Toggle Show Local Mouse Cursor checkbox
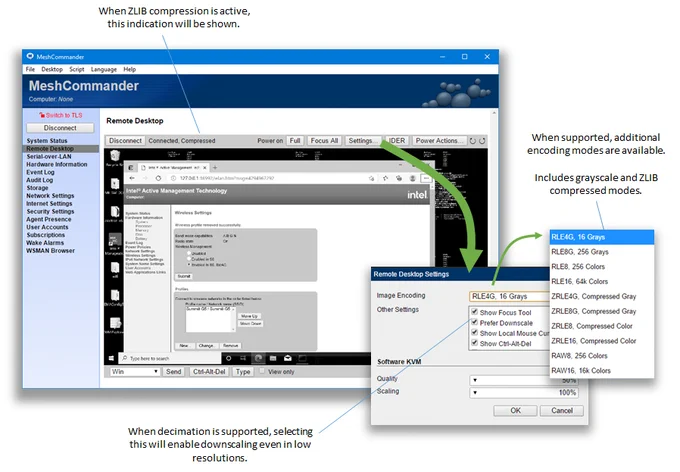Screen dimensions: 680x472 coord(474,332)
